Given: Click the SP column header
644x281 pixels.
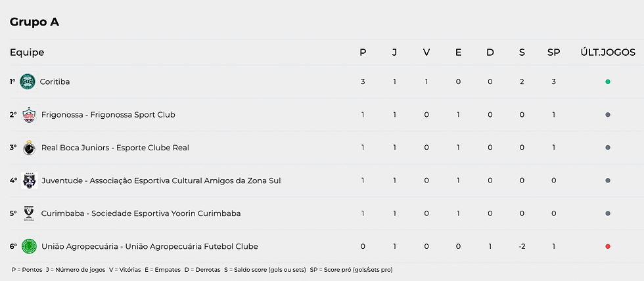Looking at the screenshot, I should tap(553, 53).
